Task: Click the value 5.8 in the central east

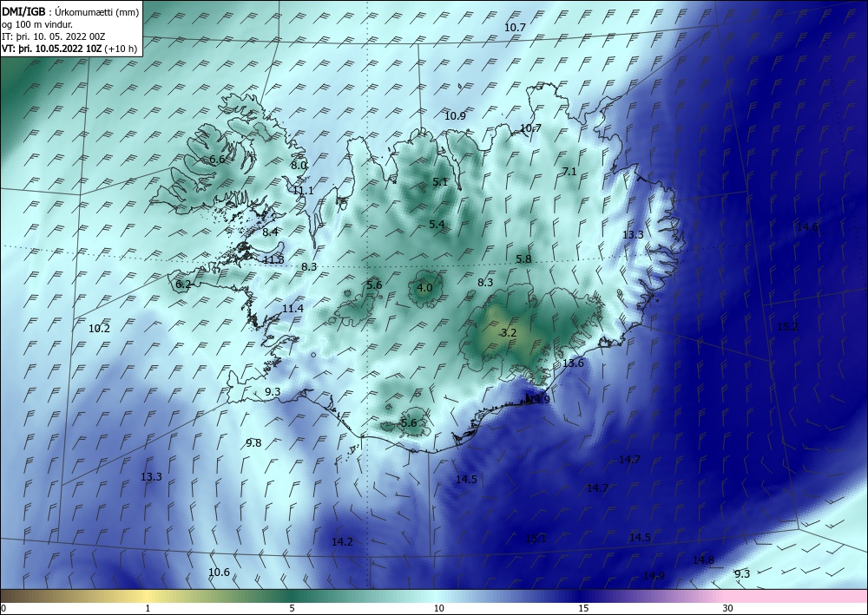Action: [523, 259]
